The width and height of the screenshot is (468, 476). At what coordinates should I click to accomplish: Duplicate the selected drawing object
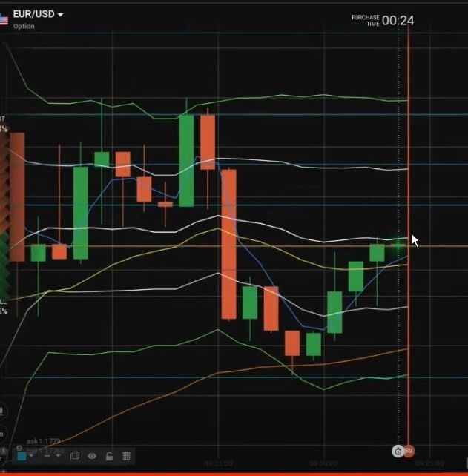[x=75, y=456]
